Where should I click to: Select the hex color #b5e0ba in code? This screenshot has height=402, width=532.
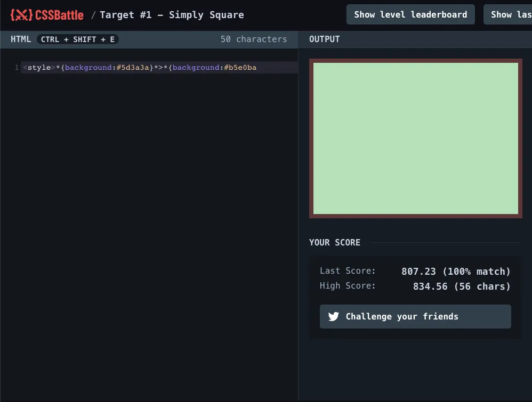point(240,67)
